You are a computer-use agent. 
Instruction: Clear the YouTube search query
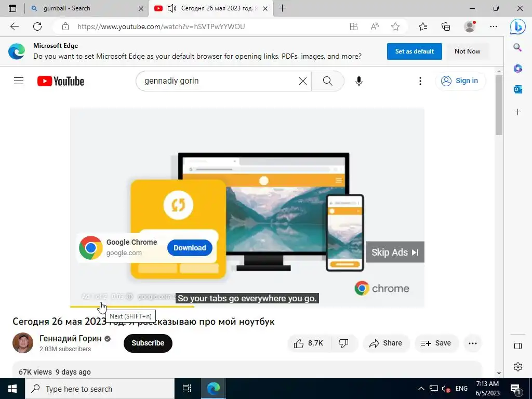(x=303, y=81)
